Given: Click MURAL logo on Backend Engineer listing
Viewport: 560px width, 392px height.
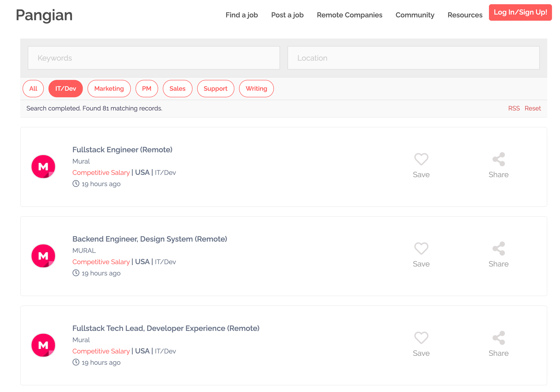Looking at the screenshot, I should click(x=44, y=256).
